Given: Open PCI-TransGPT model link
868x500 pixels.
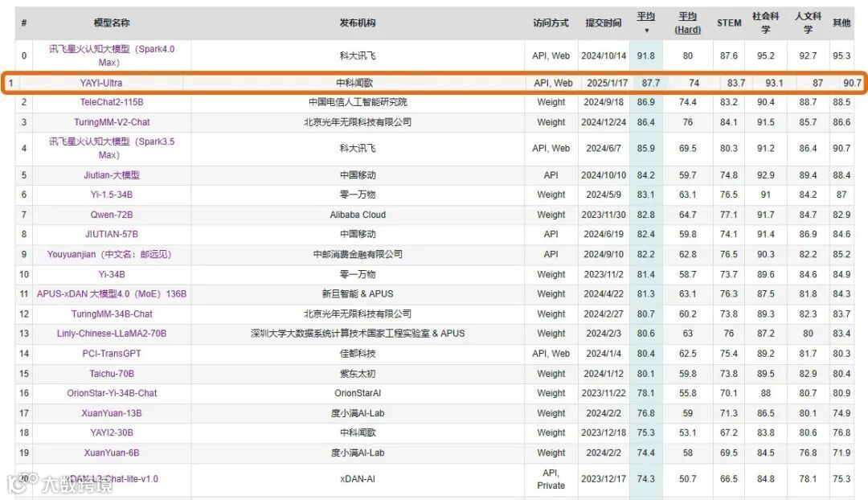Looking at the screenshot, I should pyautogui.click(x=112, y=353).
